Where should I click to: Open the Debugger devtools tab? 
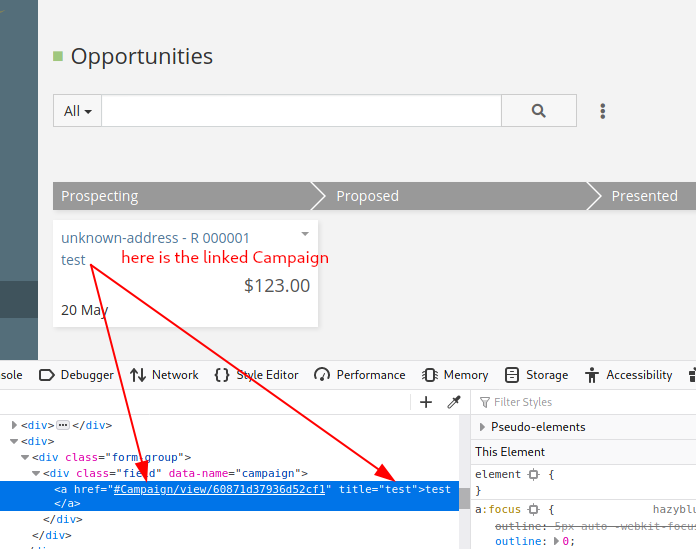76,375
